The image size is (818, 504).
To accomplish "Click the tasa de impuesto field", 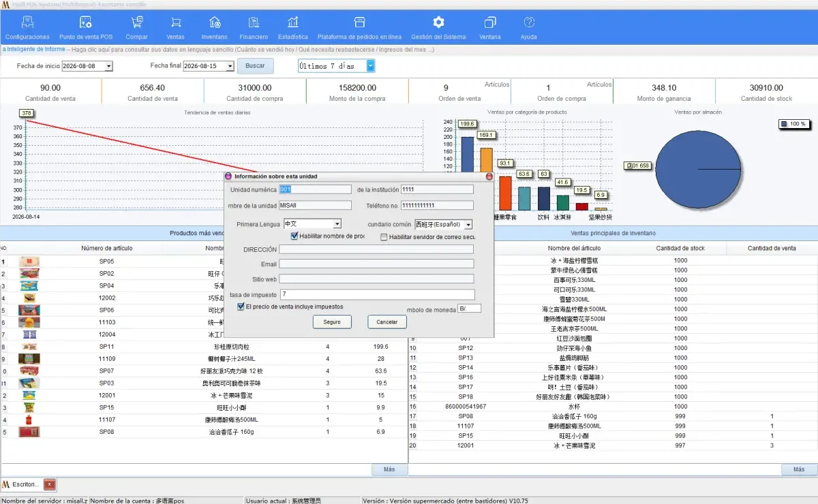I will (x=376, y=294).
